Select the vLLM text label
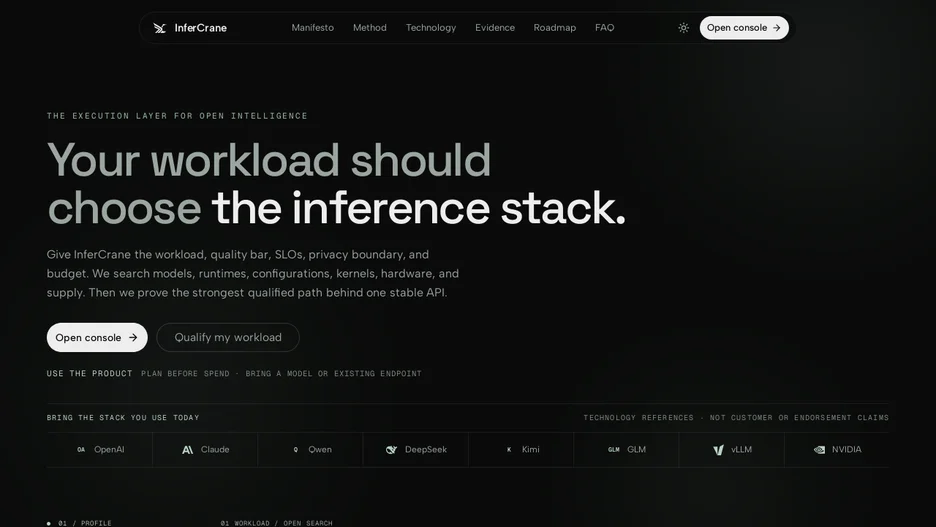 coord(741,449)
